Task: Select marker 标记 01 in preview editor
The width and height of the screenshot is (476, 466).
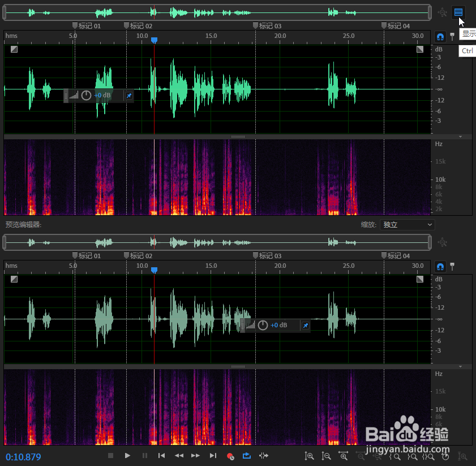Action: coord(87,256)
